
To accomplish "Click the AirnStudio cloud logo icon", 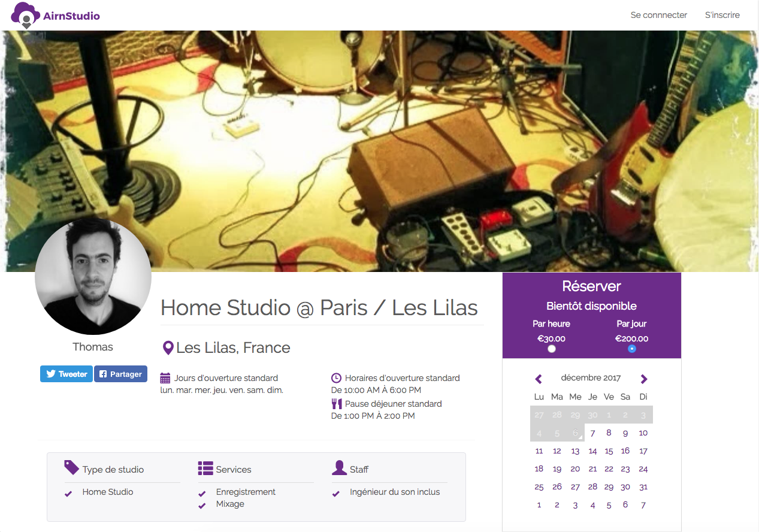I will pyautogui.click(x=26, y=16).
